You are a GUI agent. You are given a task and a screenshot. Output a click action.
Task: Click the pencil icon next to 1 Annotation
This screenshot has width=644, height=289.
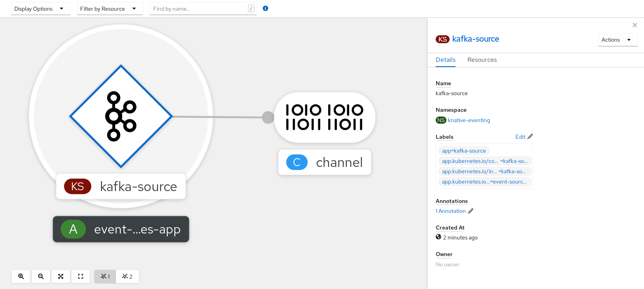pyautogui.click(x=471, y=211)
